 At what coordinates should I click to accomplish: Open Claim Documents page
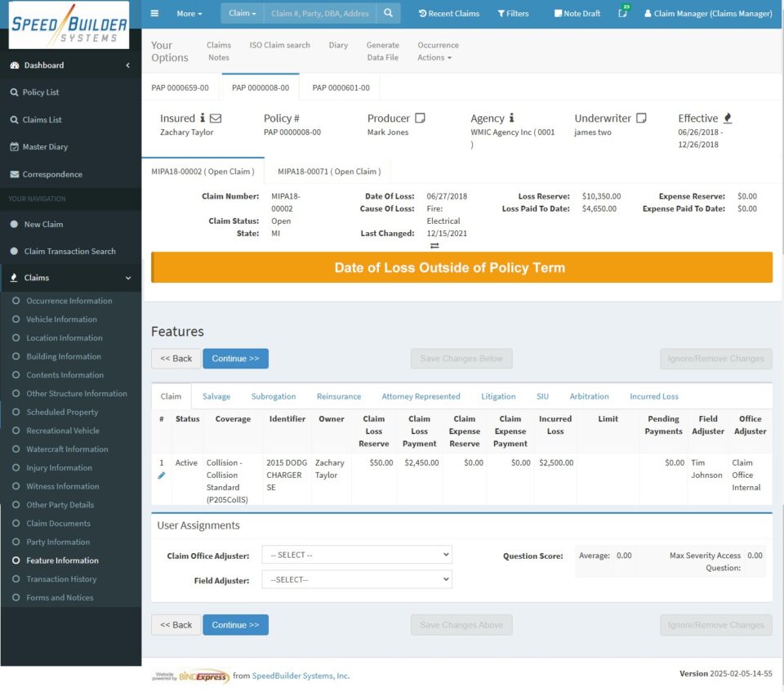click(59, 524)
